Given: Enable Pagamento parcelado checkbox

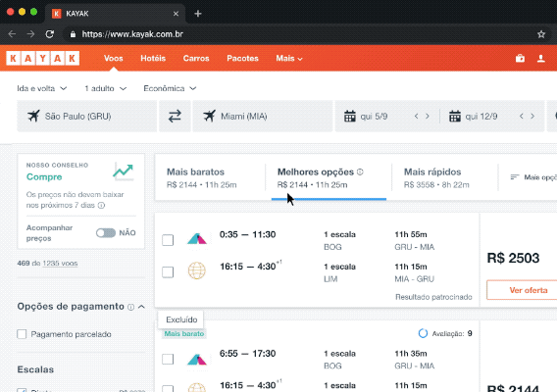Looking at the screenshot, I should [22, 334].
